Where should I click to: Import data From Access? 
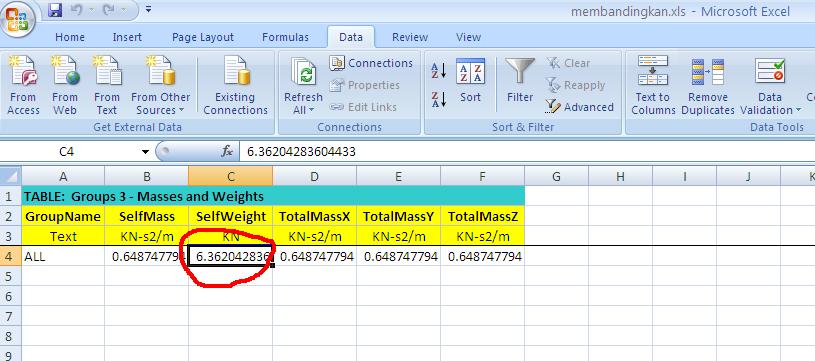click(x=23, y=86)
